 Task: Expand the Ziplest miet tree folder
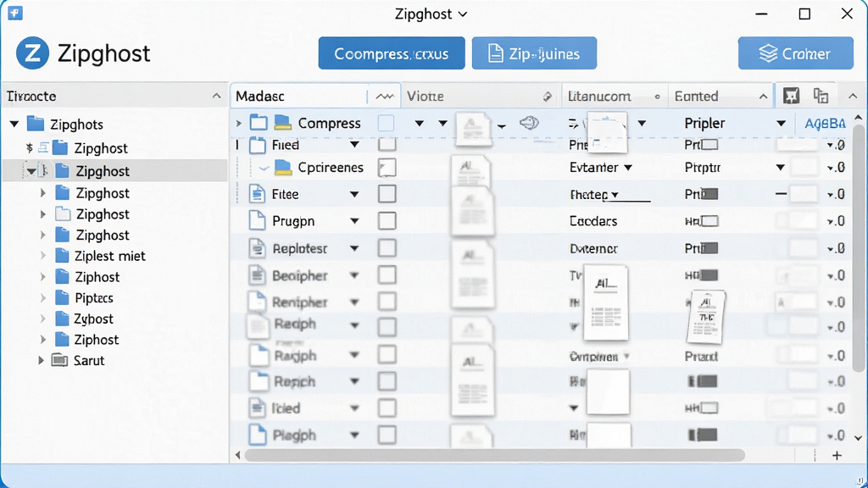[43, 256]
